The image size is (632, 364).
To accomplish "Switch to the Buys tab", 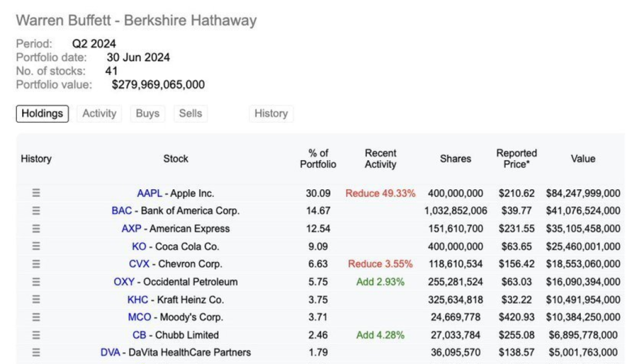I will (x=147, y=114).
